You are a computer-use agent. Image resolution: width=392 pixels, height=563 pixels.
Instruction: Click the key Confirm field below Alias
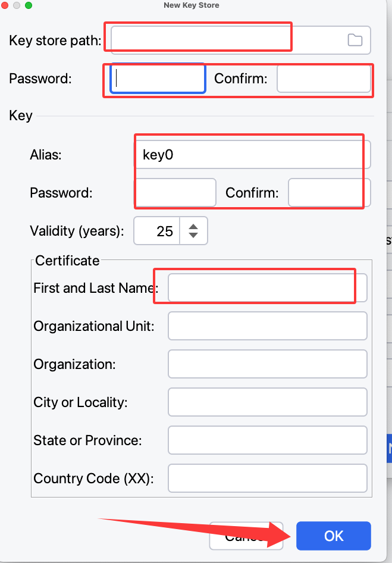(x=329, y=193)
